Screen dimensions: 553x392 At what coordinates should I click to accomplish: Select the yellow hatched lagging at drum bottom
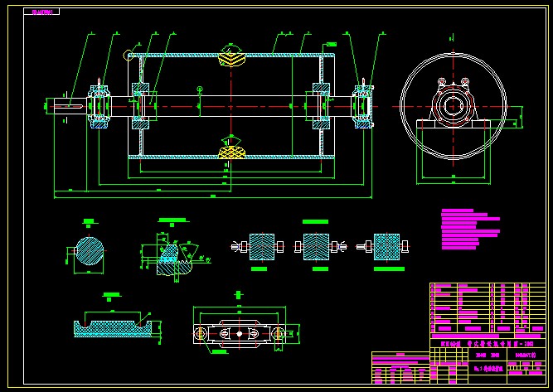[x=232, y=150]
